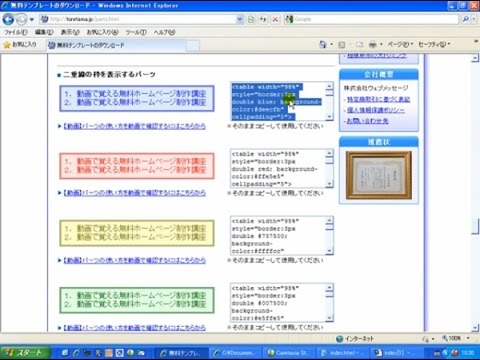Click the yellow double-border sample box
Screen dimensions: 480x360
[x=137, y=233]
